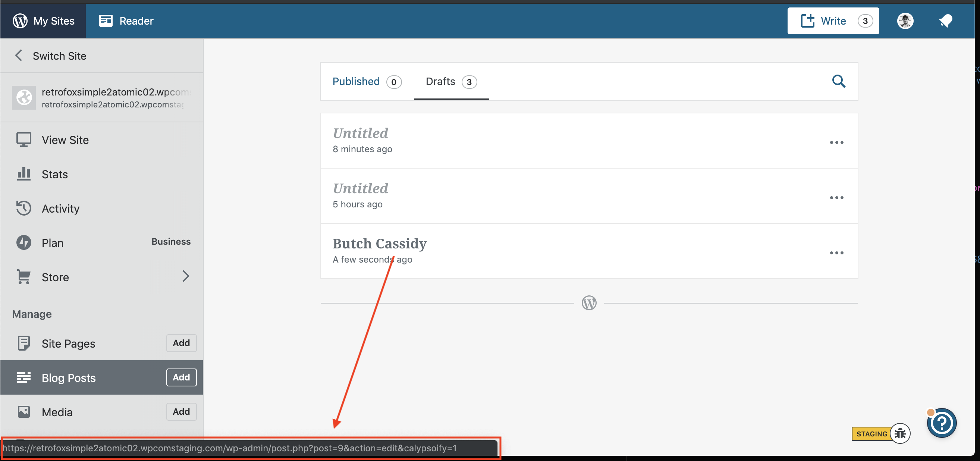
Task: Click Add button next to Media
Action: coord(181,411)
